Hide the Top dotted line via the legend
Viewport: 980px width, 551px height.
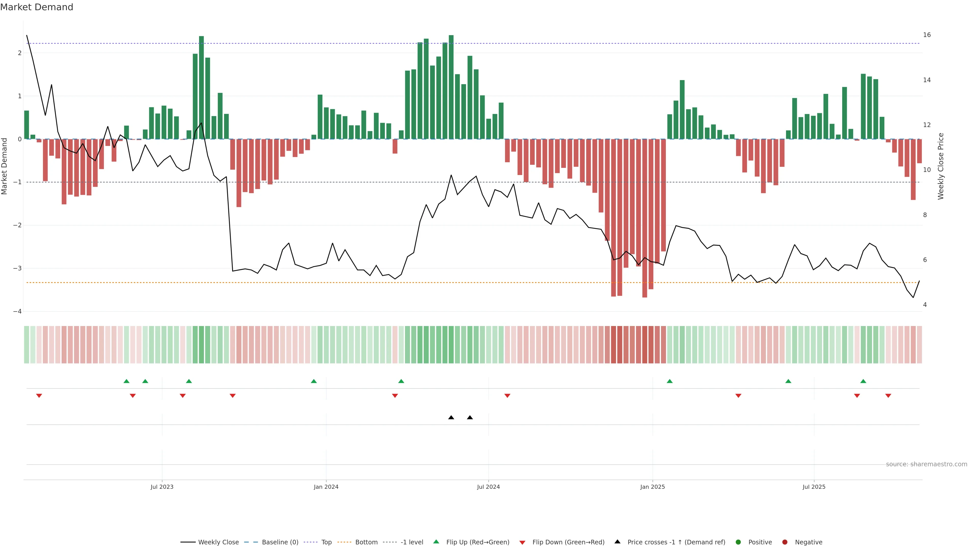tap(326, 542)
